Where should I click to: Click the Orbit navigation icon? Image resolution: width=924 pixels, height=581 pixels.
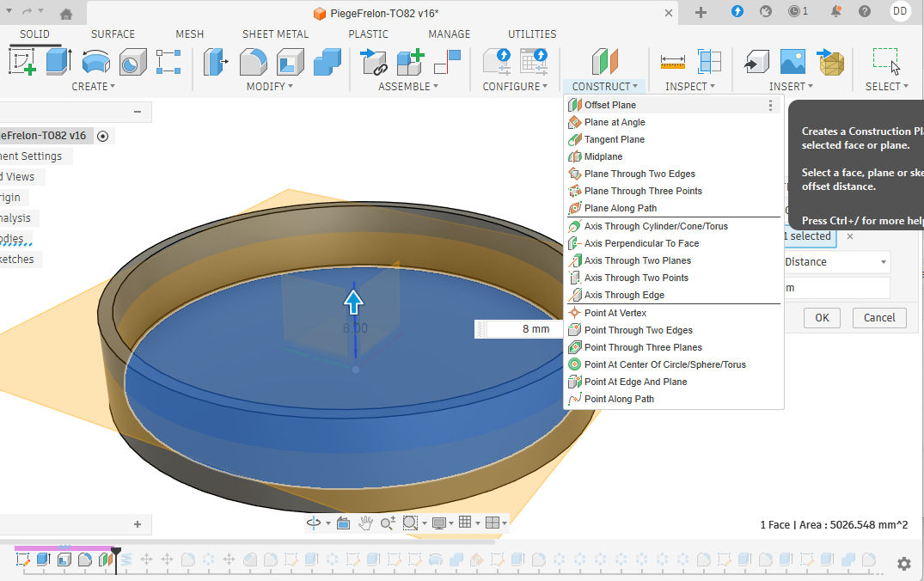click(315, 523)
